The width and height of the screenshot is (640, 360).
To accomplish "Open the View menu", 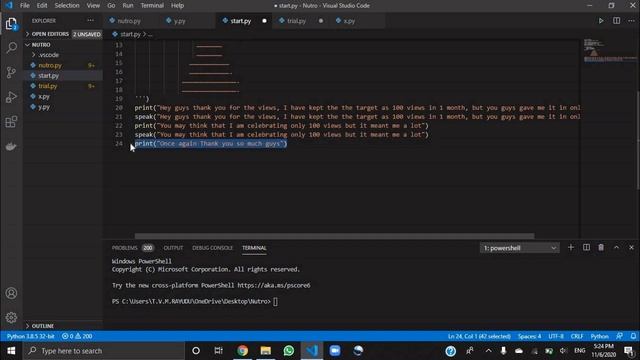I will pyautogui.click(x=93, y=5).
